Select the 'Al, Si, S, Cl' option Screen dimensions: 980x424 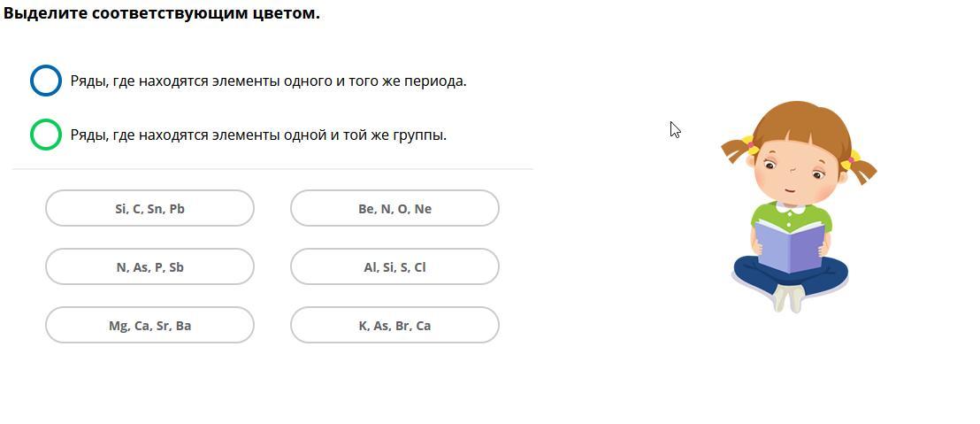click(394, 267)
